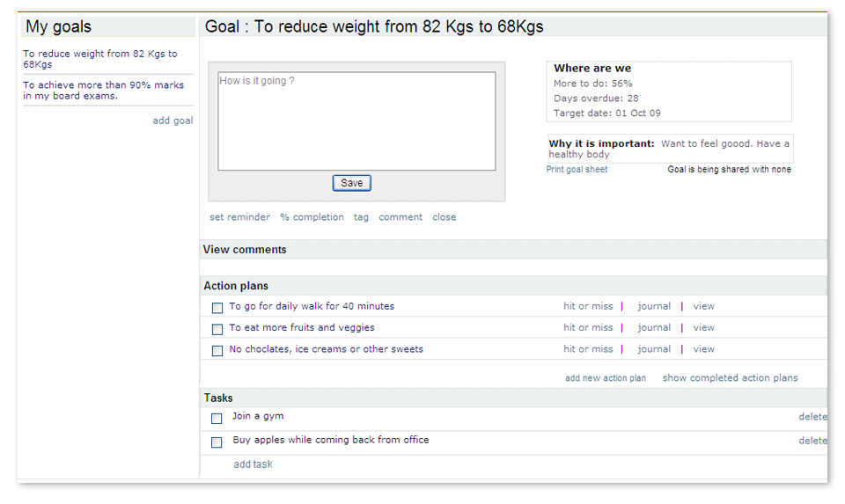Open hit or miss for the daily walk

[x=588, y=306]
